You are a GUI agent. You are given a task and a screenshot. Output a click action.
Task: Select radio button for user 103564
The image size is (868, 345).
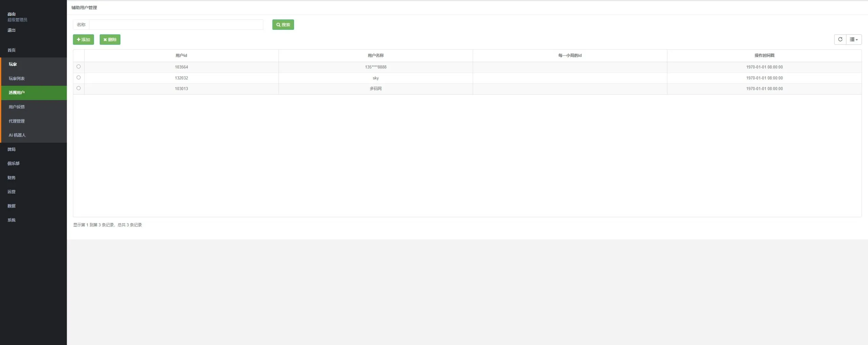click(79, 66)
